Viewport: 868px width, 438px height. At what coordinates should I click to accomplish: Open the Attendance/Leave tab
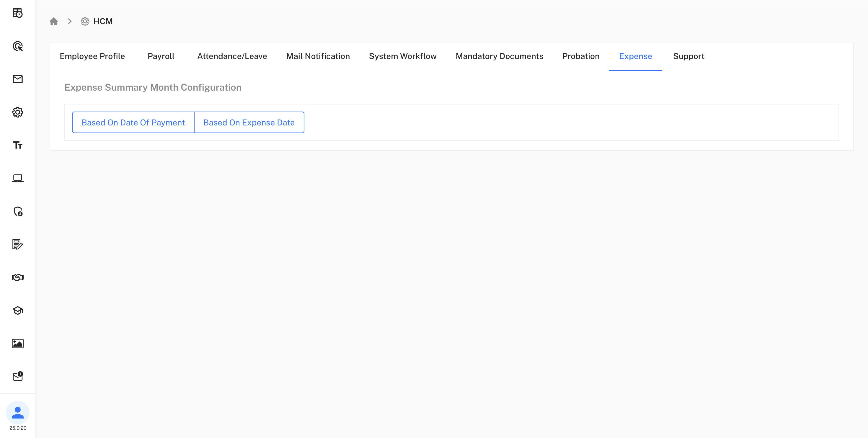(232, 56)
